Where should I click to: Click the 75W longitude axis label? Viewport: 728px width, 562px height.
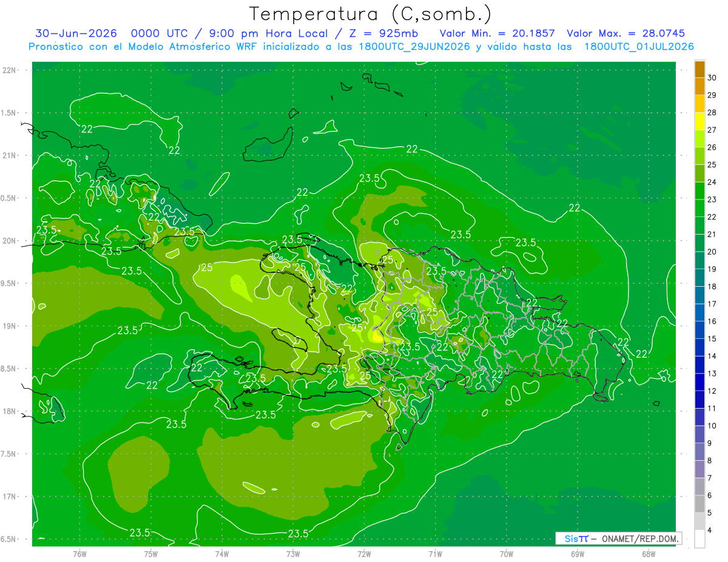click(150, 554)
